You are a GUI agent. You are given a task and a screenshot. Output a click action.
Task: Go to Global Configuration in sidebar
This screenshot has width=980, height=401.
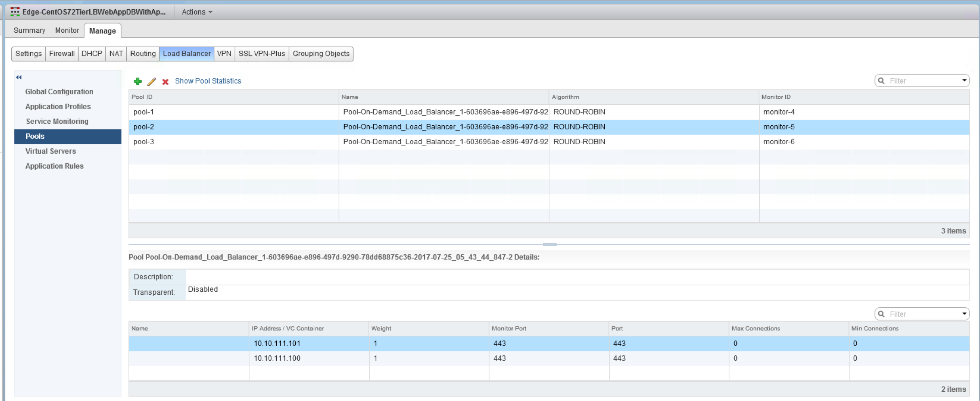click(x=59, y=92)
